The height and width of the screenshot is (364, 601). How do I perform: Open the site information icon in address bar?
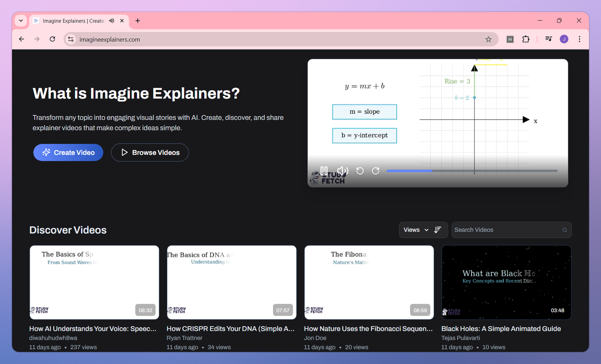coord(71,39)
